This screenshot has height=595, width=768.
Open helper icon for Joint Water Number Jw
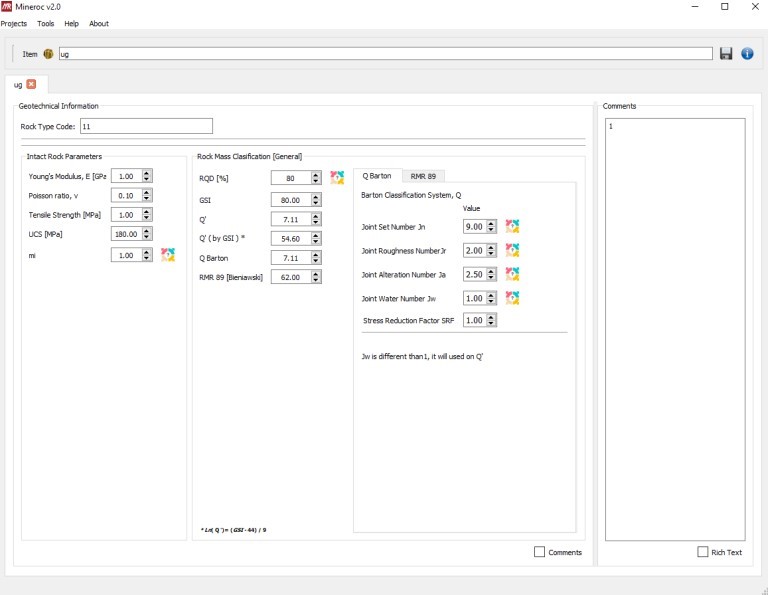[x=512, y=298]
